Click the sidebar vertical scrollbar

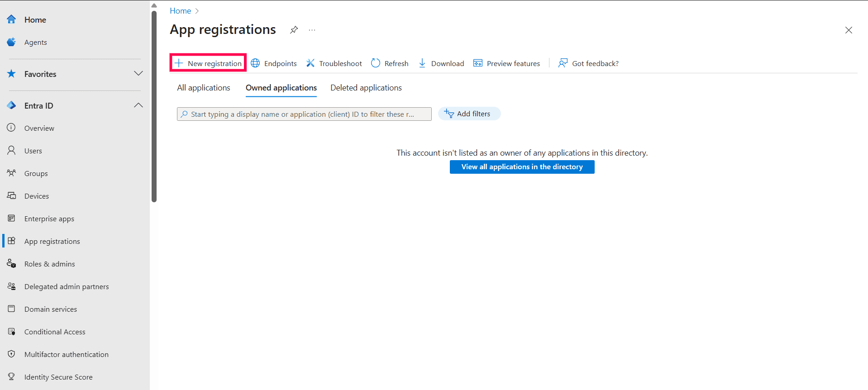(154, 106)
